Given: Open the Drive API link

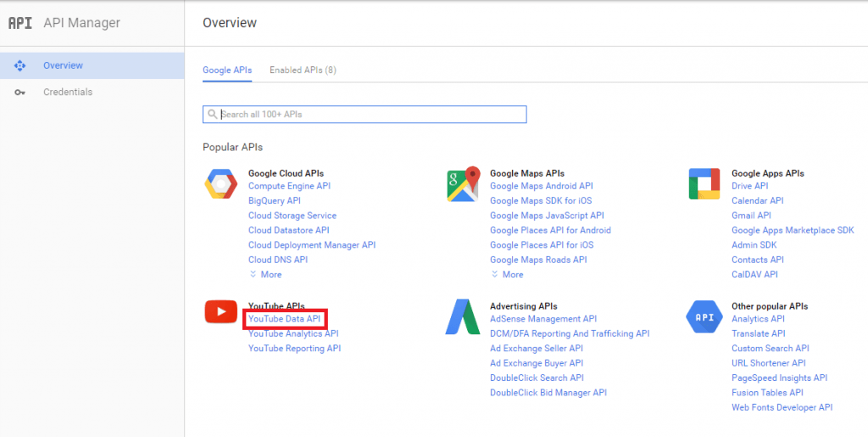Looking at the screenshot, I should tap(749, 186).
